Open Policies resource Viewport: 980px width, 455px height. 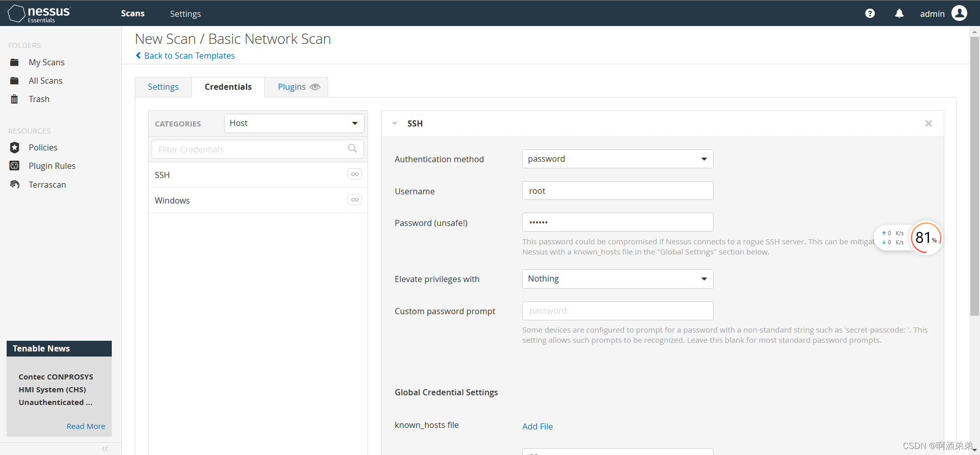tap(43, 147)
